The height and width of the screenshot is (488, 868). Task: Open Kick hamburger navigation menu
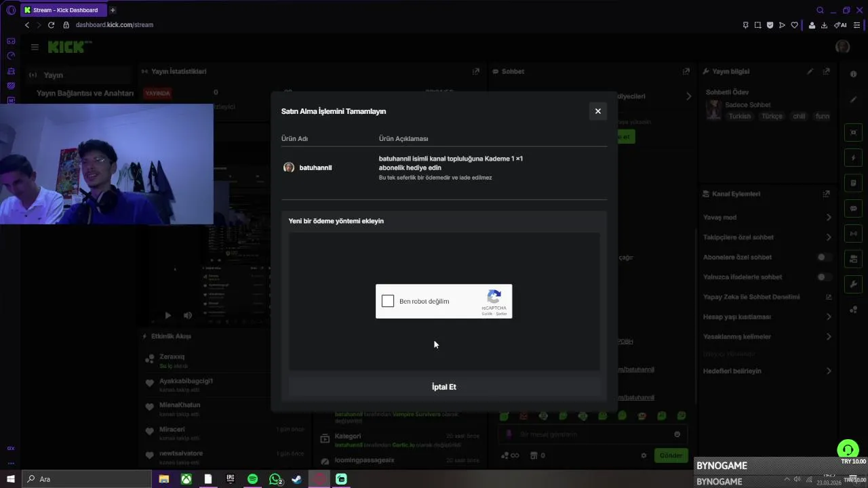coord(35,47)
